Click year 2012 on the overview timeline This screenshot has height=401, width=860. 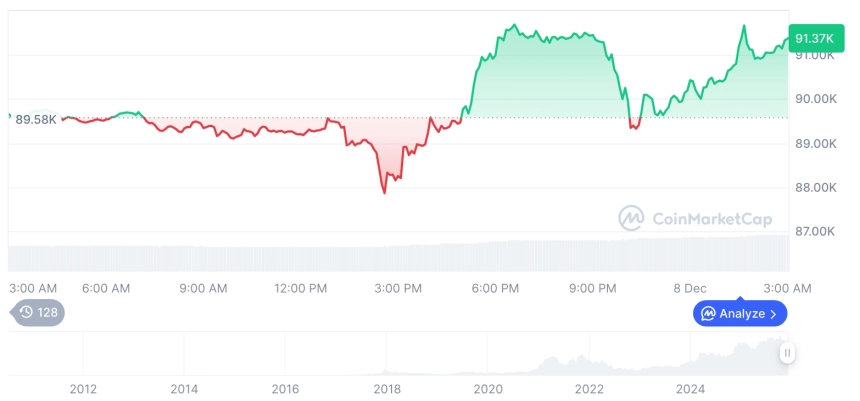[x=83, y=388]
